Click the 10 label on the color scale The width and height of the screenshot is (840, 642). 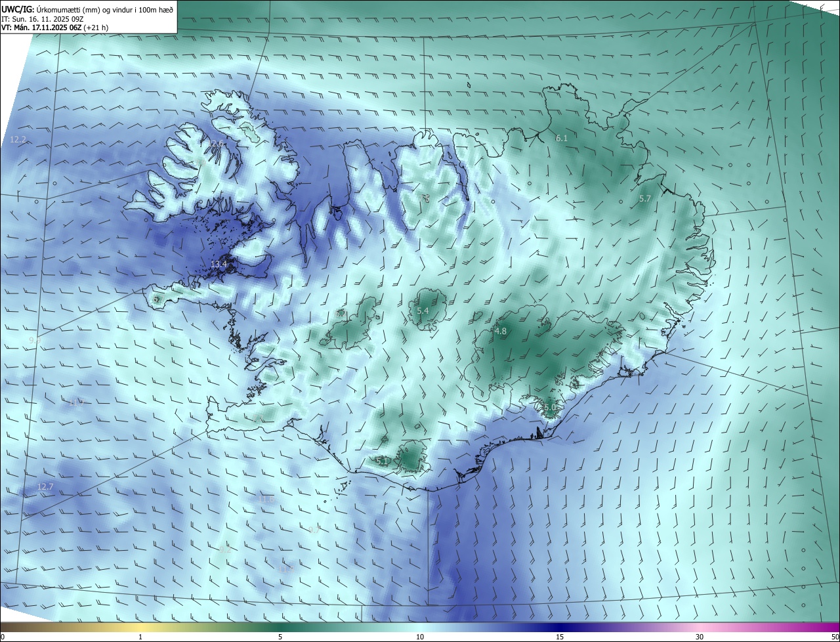(420, 637)
